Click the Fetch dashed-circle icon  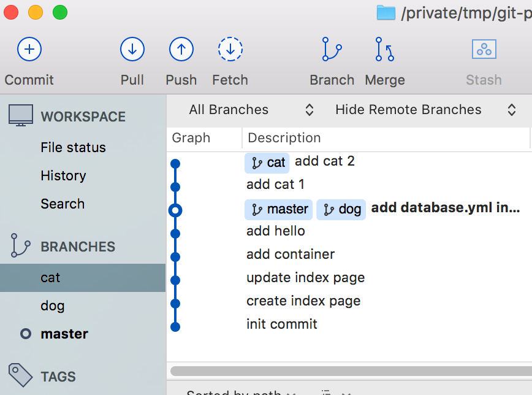pyautogui.click(x=230, y=49)
